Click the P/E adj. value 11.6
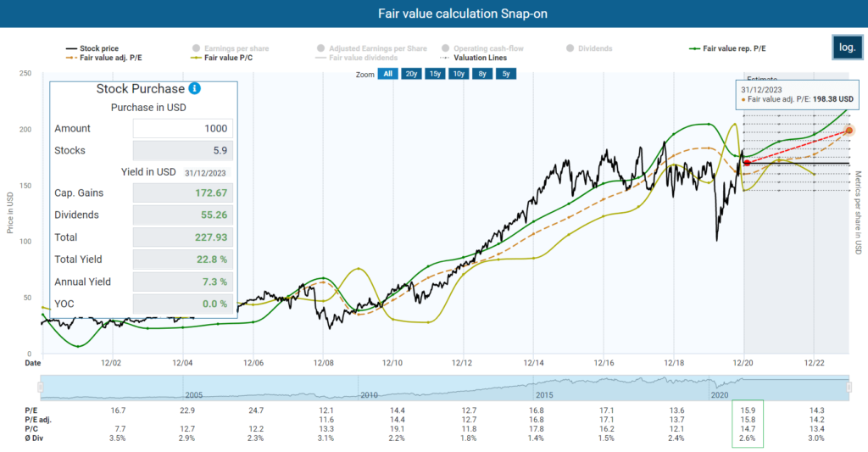Screen dimensions: 868x452 pos(326,420)
